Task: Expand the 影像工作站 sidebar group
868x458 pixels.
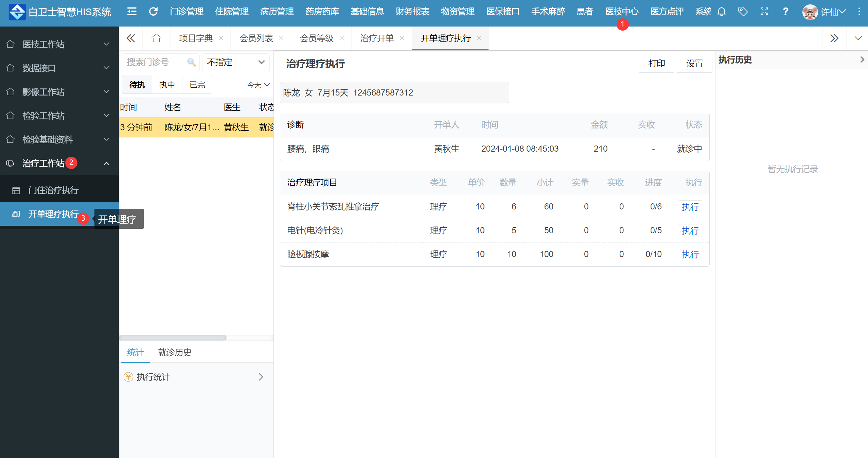Action: [59, 92]
